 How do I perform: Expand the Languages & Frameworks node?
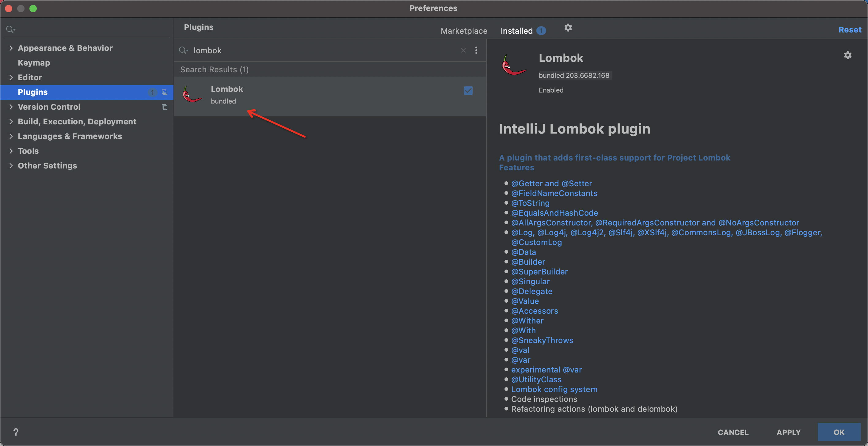11,136
